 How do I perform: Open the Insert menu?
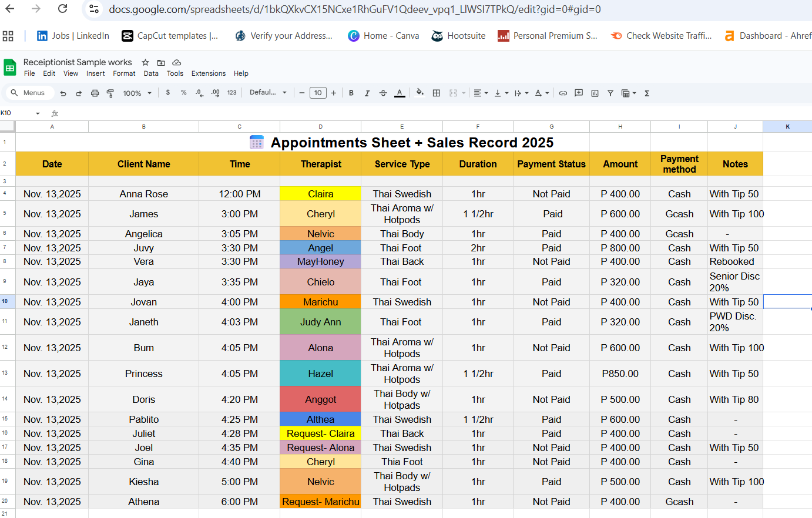click(x=96, y=73)
